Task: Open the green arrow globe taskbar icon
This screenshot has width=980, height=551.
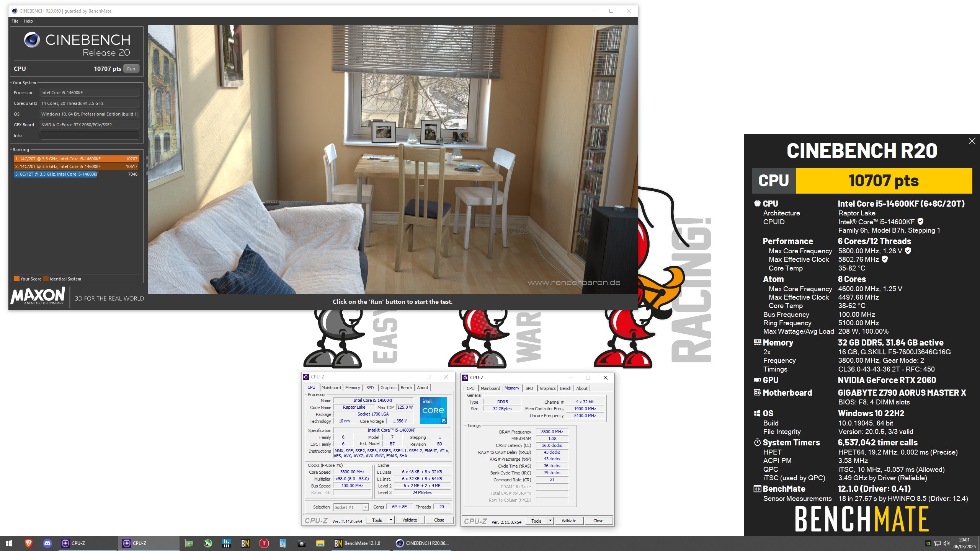Action: click(208, 543)
